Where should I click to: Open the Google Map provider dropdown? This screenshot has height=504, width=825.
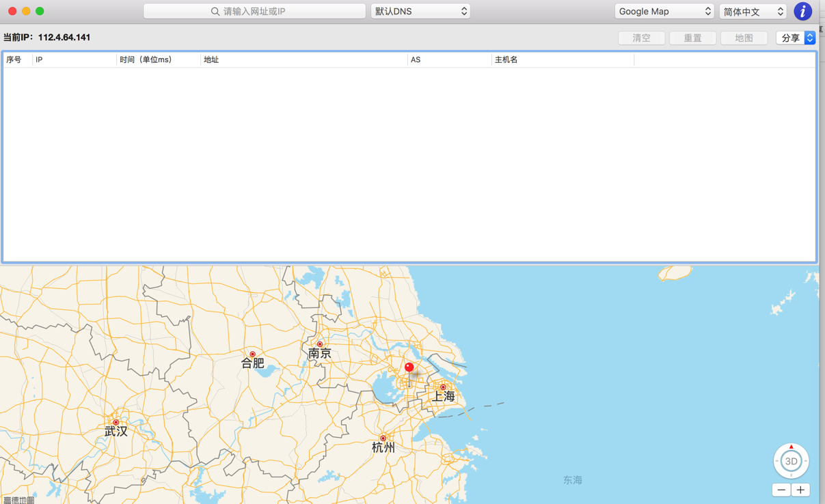coord(664,12)
